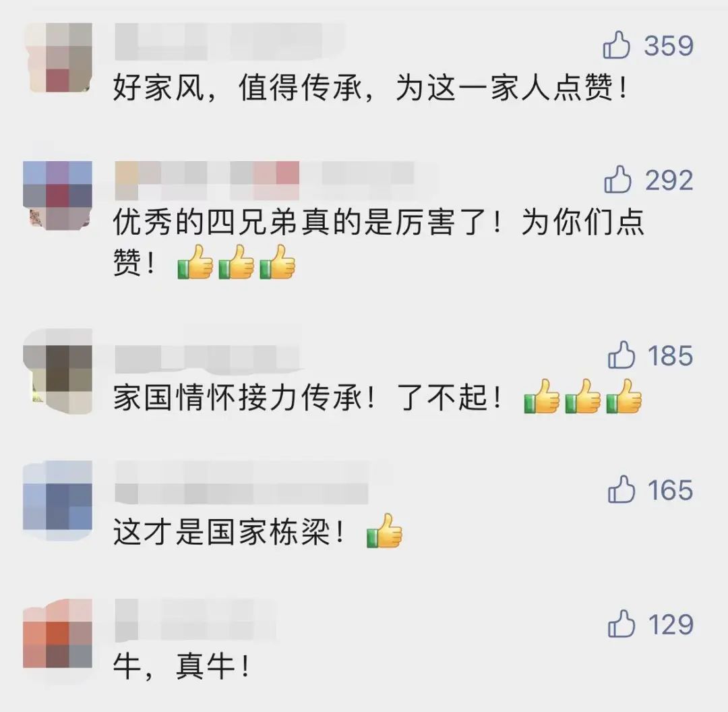Like the '家国情怀接力传承' comment via thumbs-up icon
This screenshot has height=712, width=728.
[621, 355]
